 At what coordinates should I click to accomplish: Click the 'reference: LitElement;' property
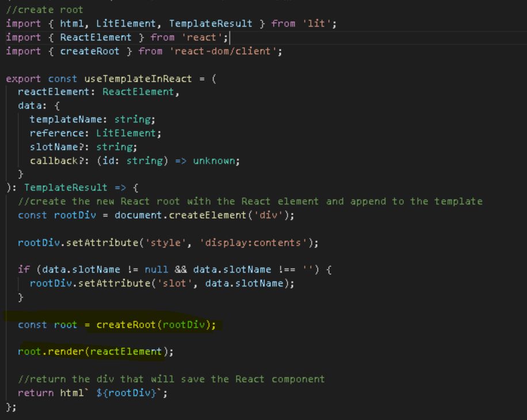[x=96, y=133]
